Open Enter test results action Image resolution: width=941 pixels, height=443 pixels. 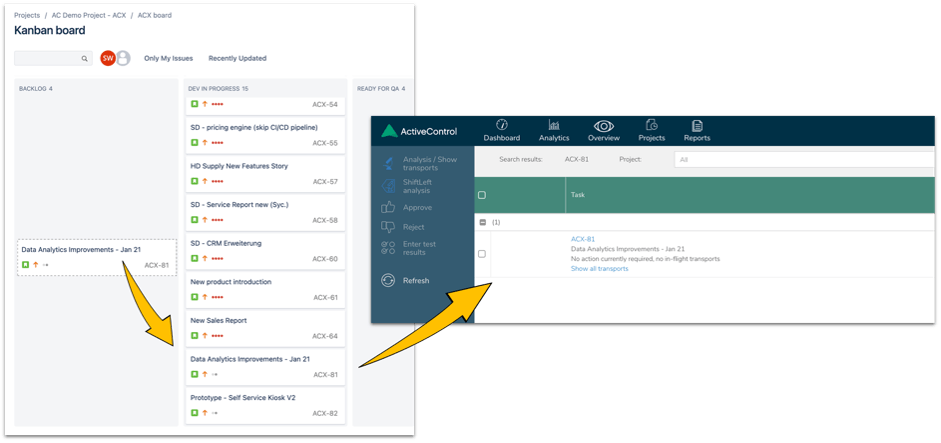point(409,248)
